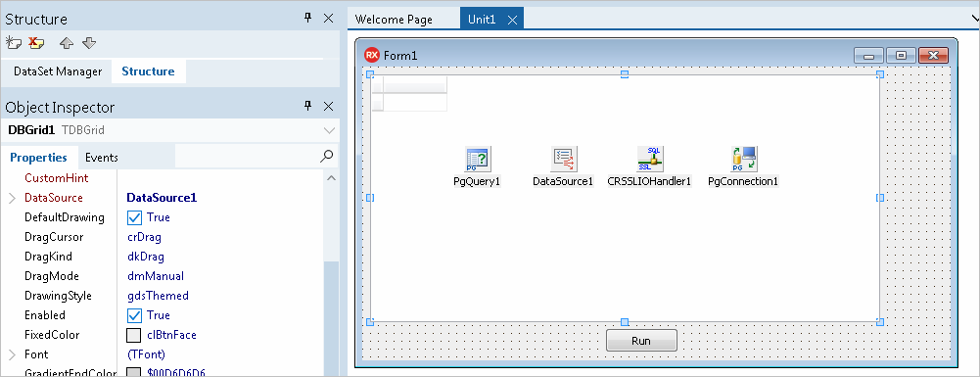Select the CRSSLIOHandler1 component icon

pos(650,159)
